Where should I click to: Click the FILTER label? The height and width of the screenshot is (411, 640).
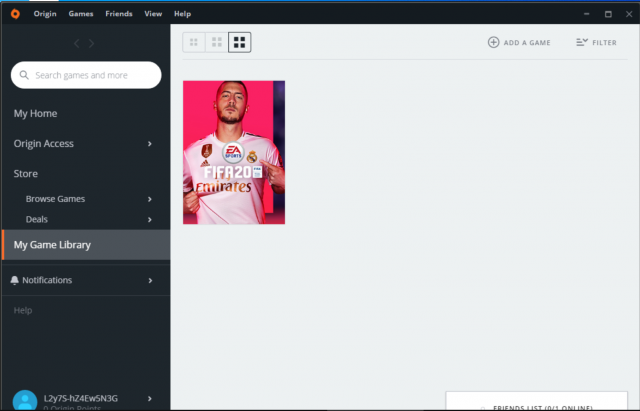tap(604, 43)
